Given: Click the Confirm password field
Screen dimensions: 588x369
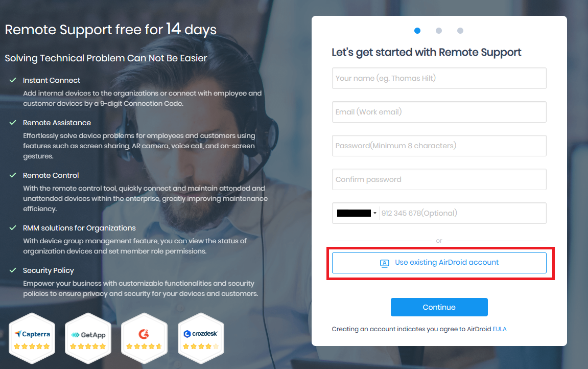Looking at the screenshot, I should [x=439, y=179].
